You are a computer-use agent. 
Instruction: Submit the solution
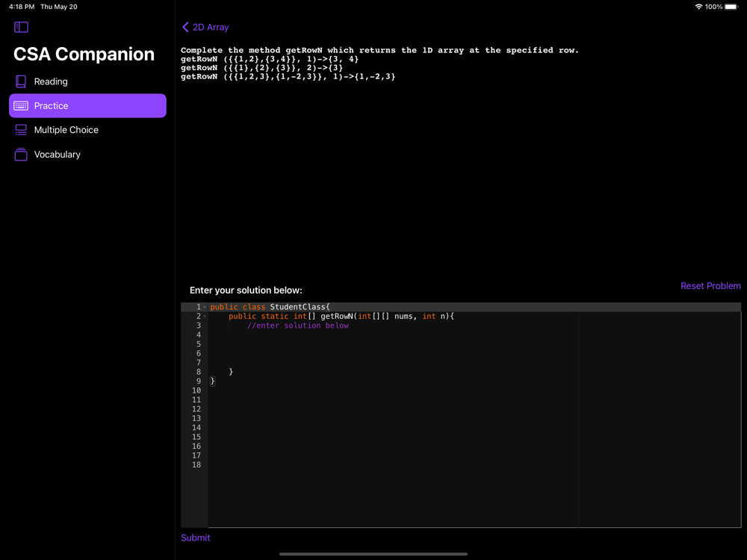(x=195, y=538)
